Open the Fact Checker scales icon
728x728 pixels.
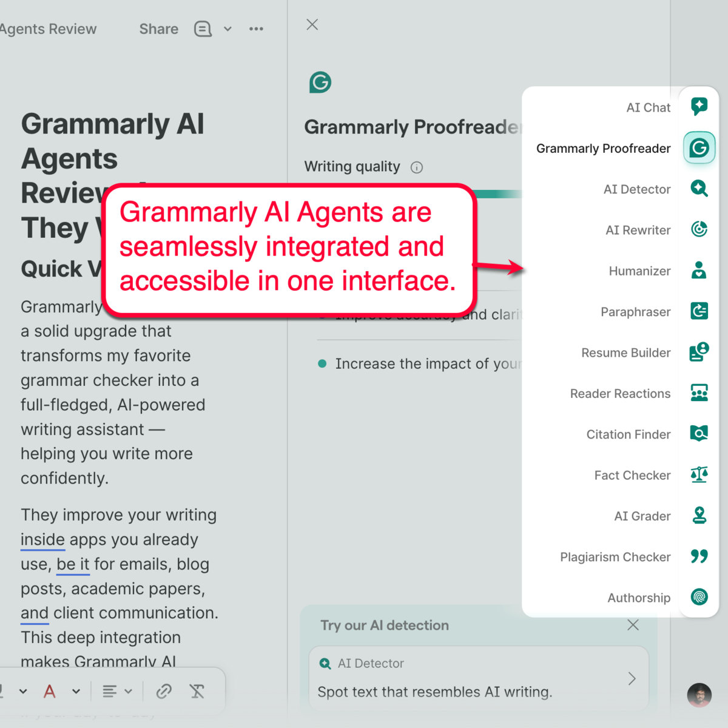(699, 474)
